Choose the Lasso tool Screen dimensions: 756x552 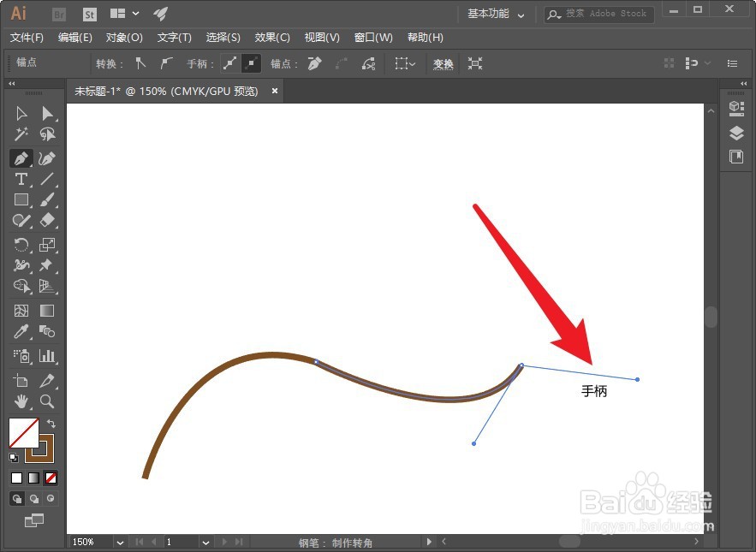tap(47, 134)
